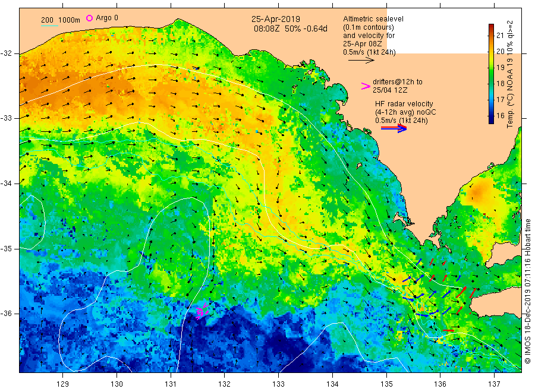The image size is (535, 392).
Task: Click the horizontal red HF radar arrow near 136E
Action: 448,330
